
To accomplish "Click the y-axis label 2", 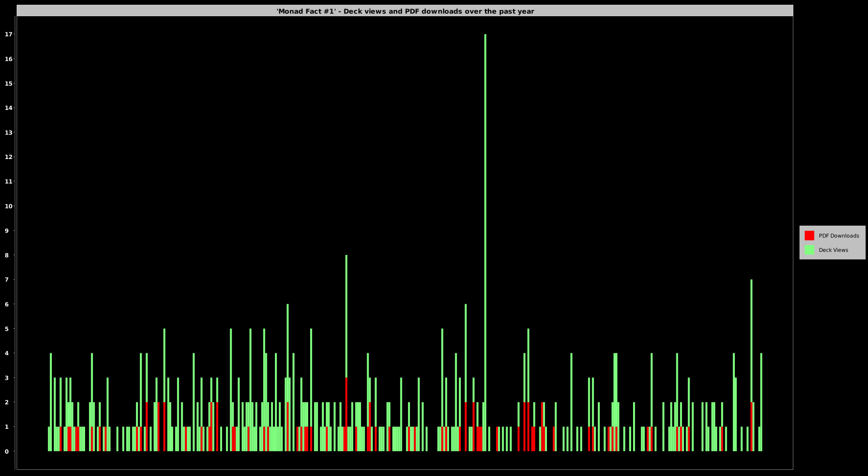I will (x=7, y=402).
